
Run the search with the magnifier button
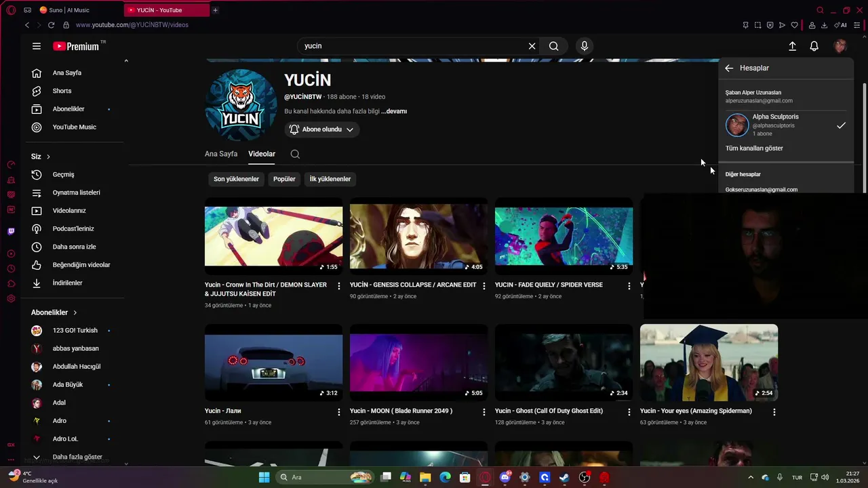(554, 46)
